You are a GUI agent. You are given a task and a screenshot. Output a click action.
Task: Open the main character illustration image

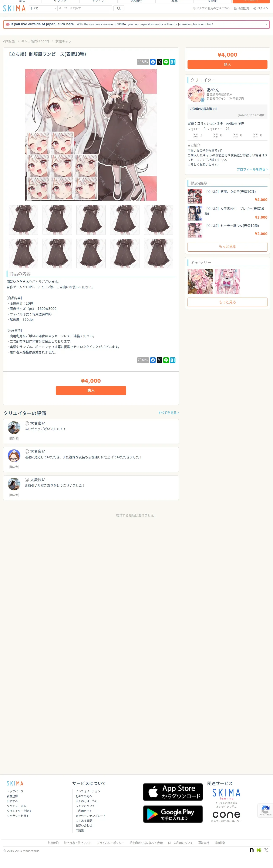(91, 135)
